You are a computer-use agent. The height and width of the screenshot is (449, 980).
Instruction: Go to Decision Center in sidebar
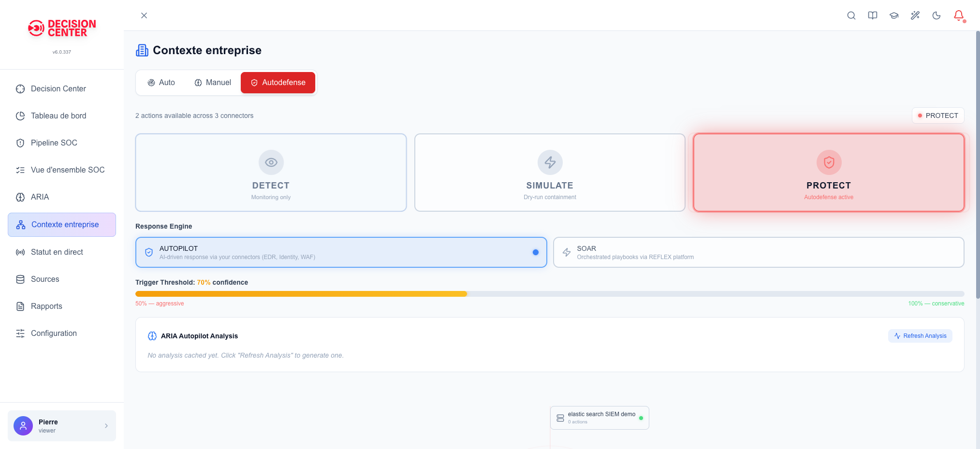tap(62, 89)
